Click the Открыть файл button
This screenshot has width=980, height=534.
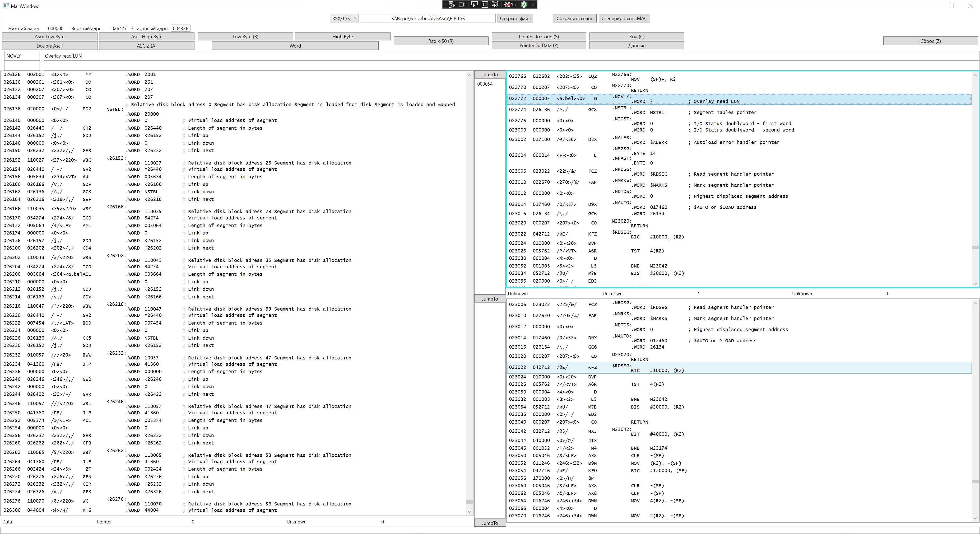515,18
